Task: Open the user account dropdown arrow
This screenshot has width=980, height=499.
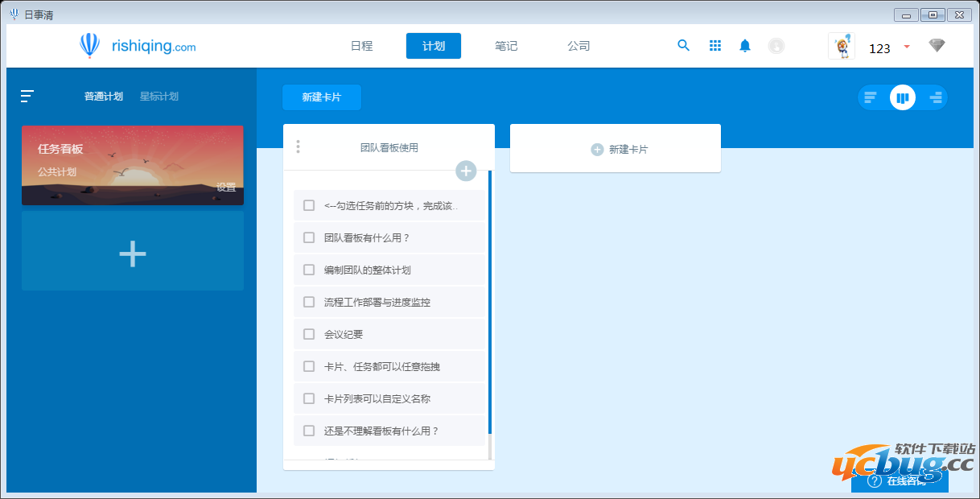Action: 907,47
